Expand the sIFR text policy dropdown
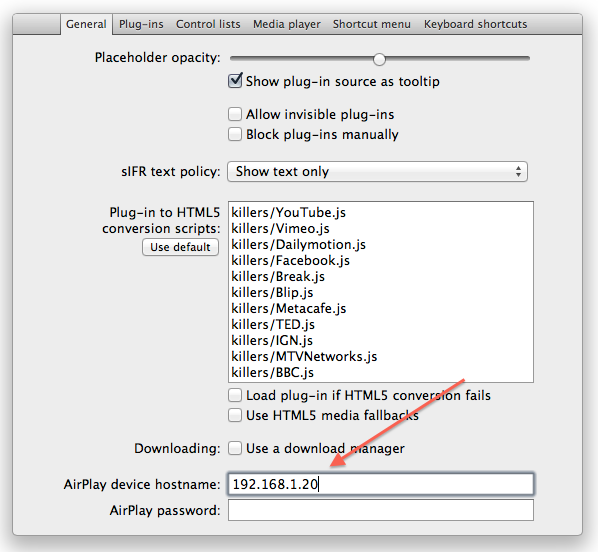This screenshot has width=598, height=552. pyautogui.click(x=378, y=172)
